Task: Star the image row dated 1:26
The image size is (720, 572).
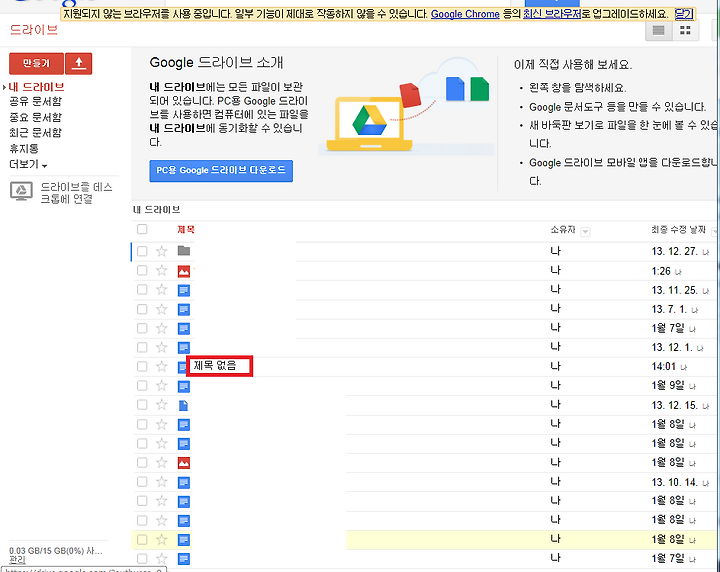Action: (x=161, y=270)
